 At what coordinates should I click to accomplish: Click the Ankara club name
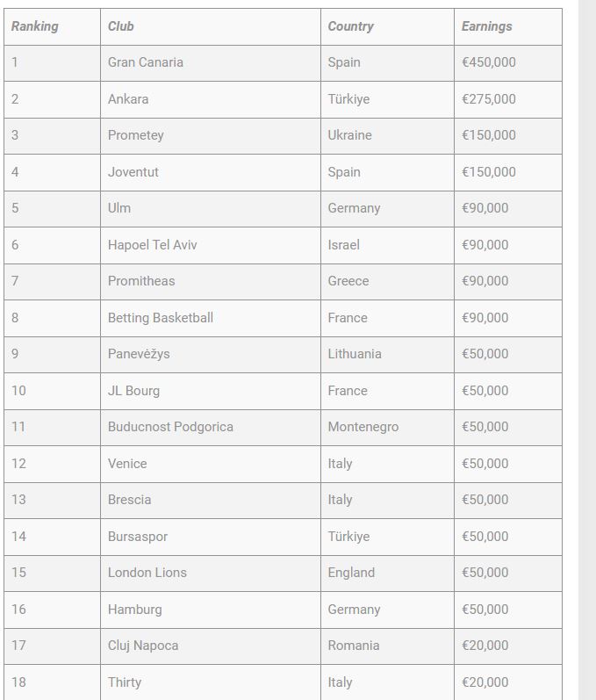click(x=128, y=99)
